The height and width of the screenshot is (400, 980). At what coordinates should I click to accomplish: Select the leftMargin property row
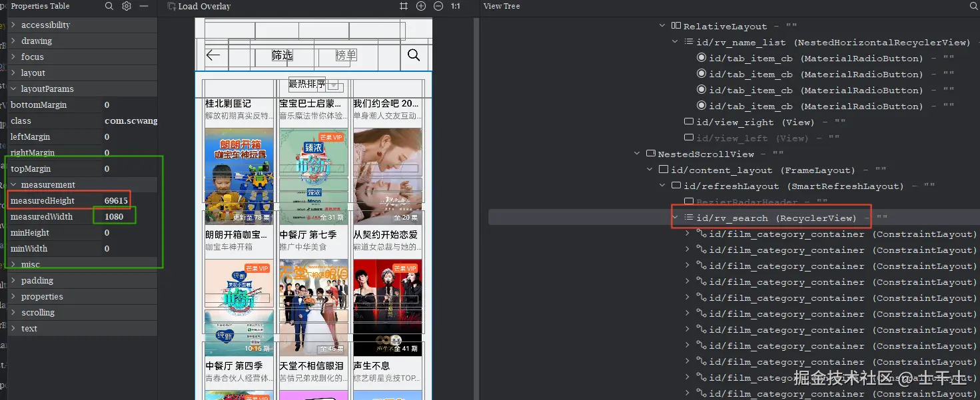(x=83, y=136)
